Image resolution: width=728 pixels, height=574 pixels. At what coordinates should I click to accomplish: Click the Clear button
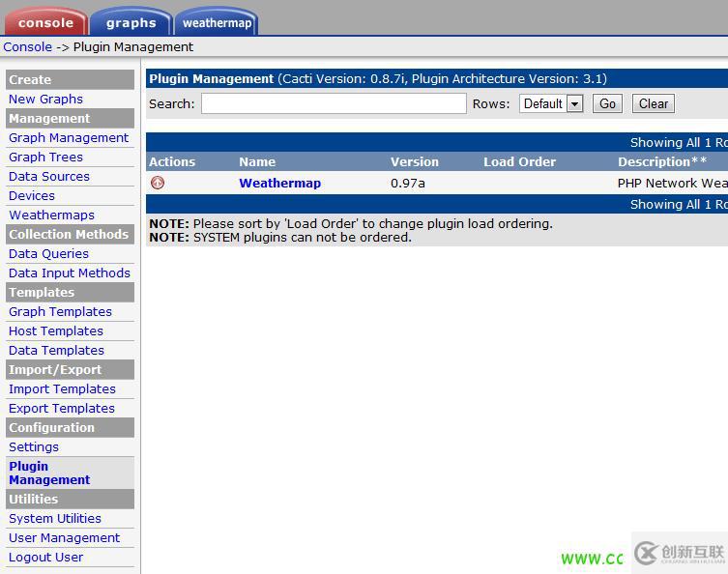coord(654,103)
